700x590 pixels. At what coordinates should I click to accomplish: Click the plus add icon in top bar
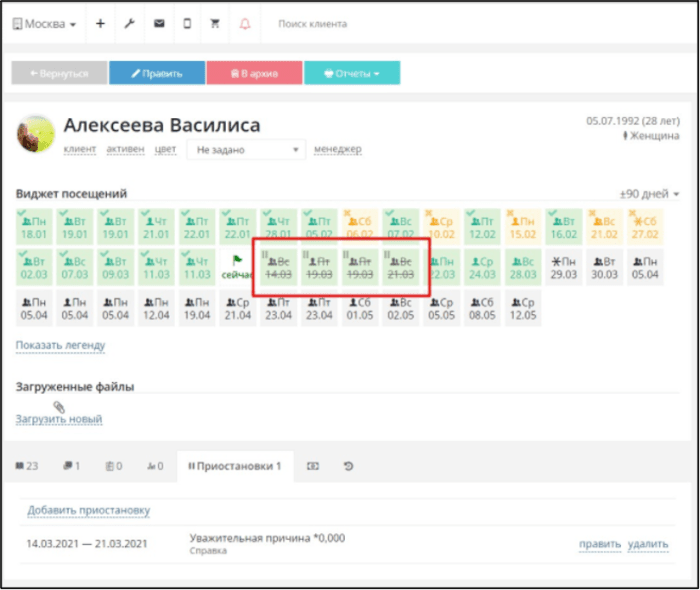(x=100, y=24)
